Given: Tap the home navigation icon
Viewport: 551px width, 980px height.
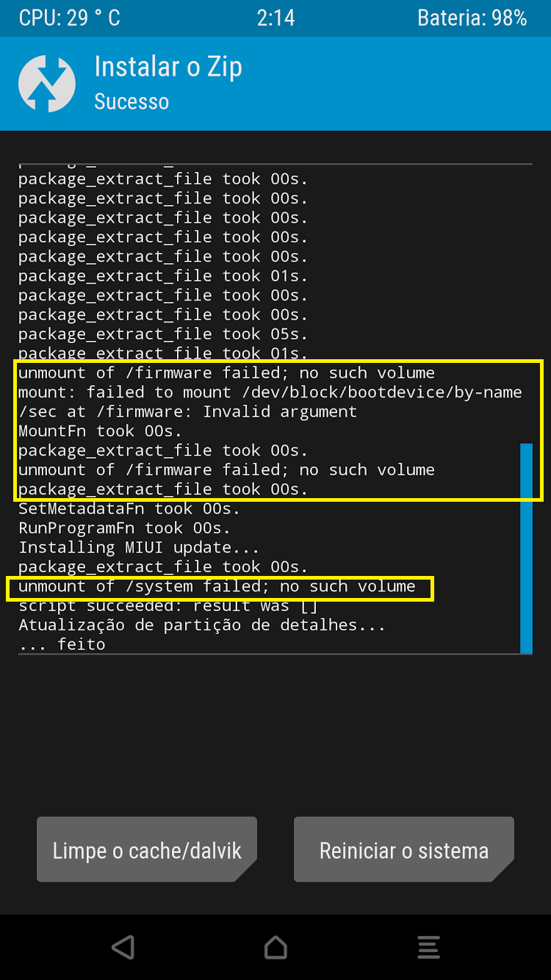Looking at the screenshot, I should coord(275,947).
